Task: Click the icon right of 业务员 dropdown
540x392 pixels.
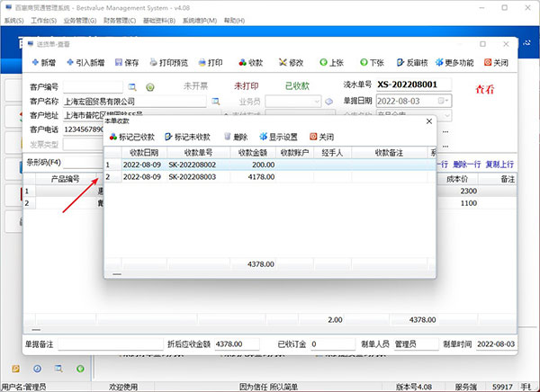Action: point(328,102)
